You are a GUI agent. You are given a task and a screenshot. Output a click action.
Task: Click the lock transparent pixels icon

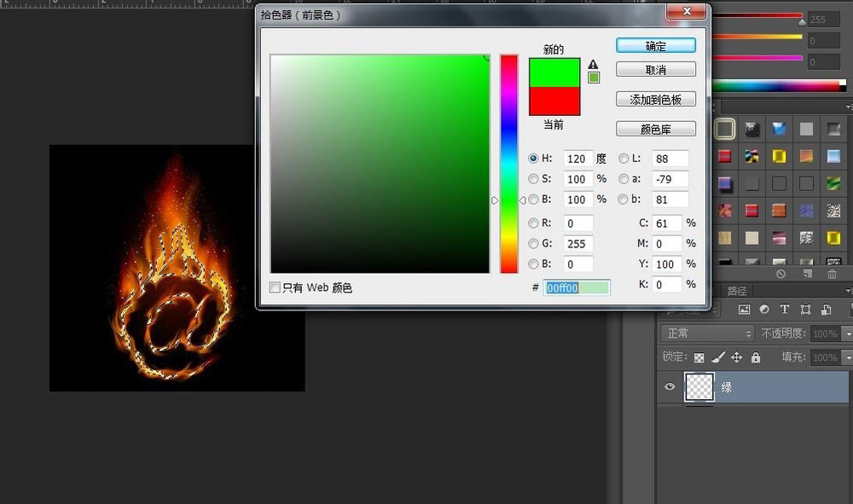pos(699,357)
